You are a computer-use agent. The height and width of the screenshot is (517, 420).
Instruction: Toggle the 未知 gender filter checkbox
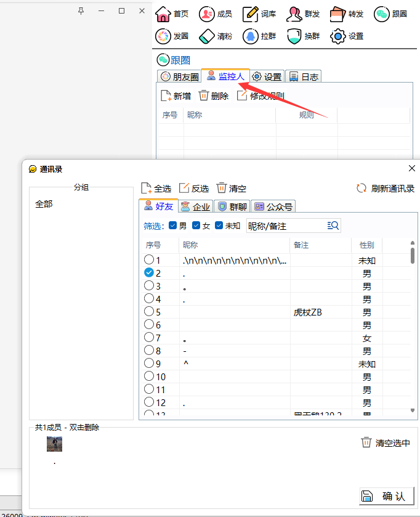point(219,226)
